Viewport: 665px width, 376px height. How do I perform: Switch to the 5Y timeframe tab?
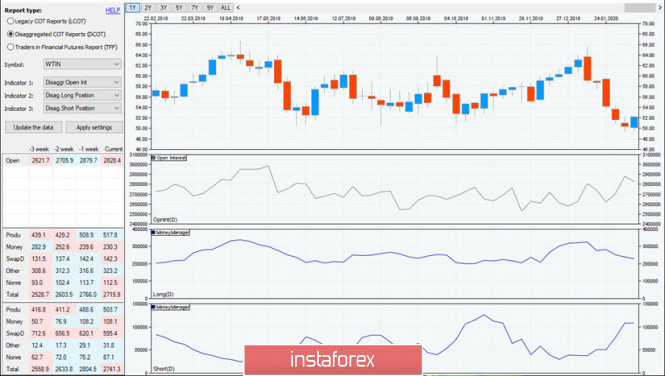(179, 7)
